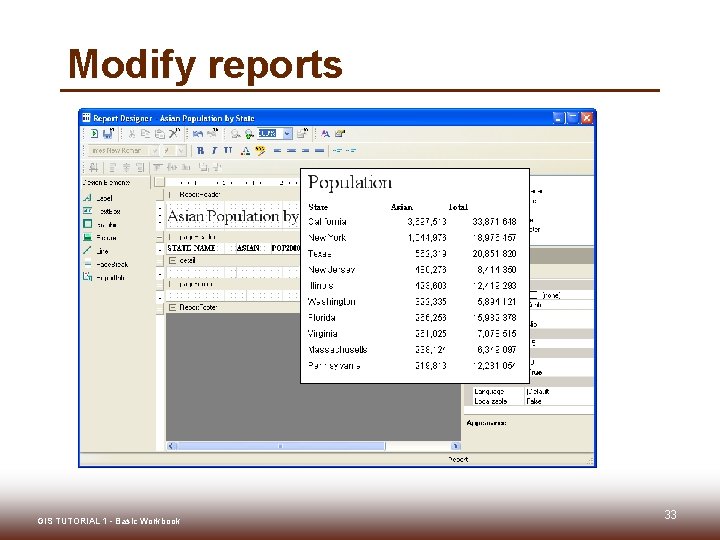Select the pageHeader section bar

[x=232, y=237]
